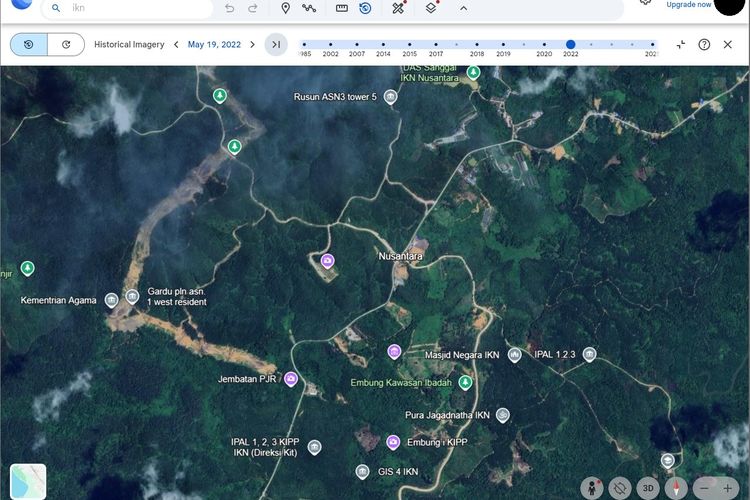
Task: Follow the Upgrade now link
Action: [x=688, y=5]
